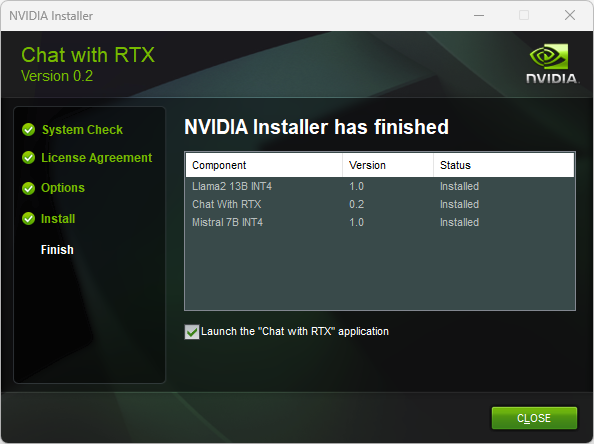Sort by the Version column header
The image size is (594, 444).
point(388,165)
